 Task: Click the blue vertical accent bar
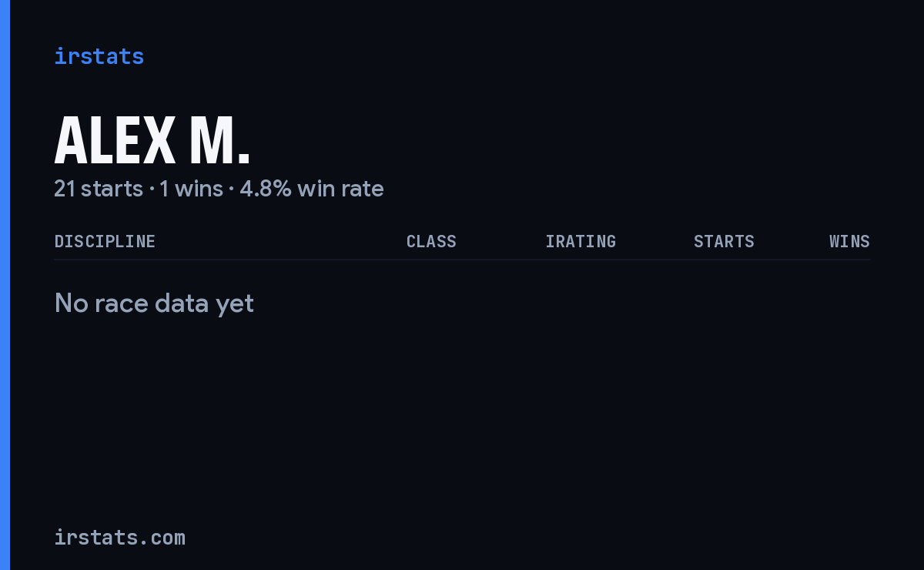click(5, 285)
